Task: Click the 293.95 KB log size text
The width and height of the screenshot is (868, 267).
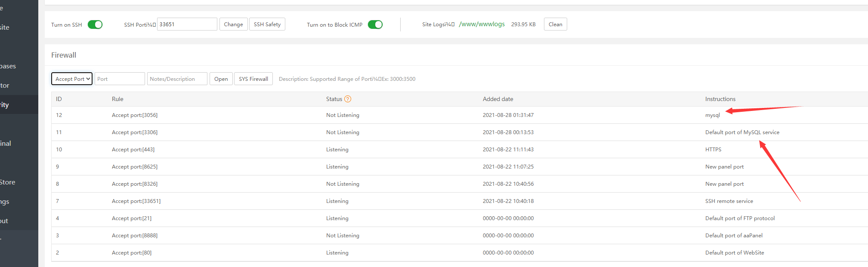Action: pyautogui.click(x=523, y=25)
